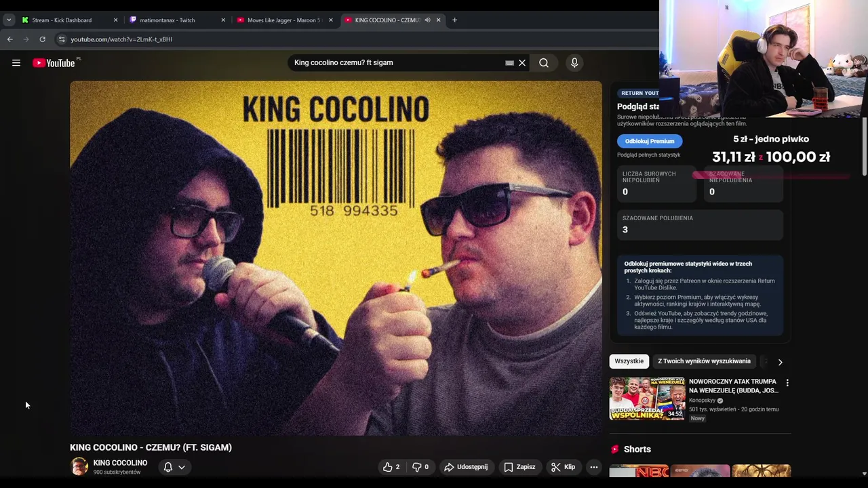868x488 pixels.
Task: Share the video via Udostępnij
Action: (466, 467)
